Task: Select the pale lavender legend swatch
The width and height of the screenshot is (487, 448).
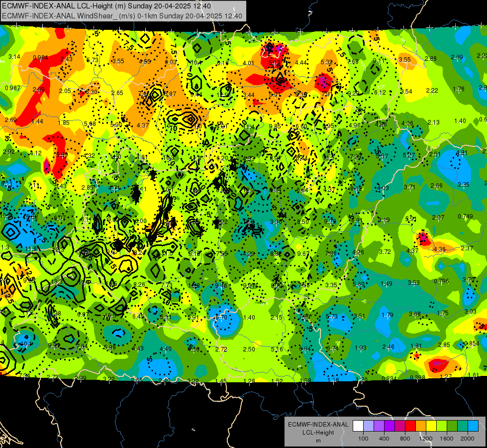Action: 369,426
